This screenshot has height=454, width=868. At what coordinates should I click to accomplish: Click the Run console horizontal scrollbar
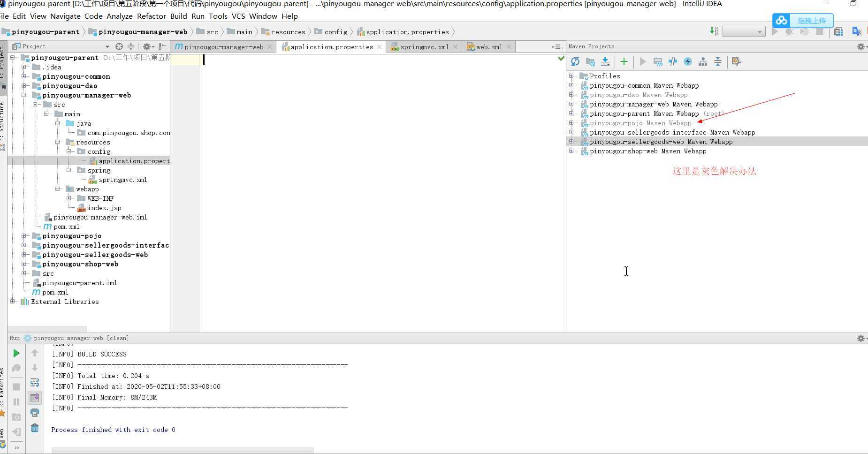(183, 450)
